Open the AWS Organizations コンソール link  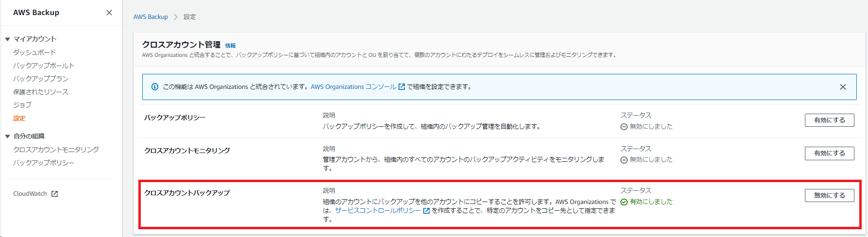pos(353,87)
